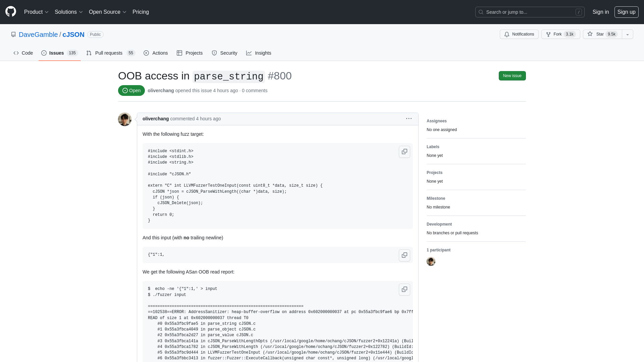Click the Fork repository icon
Image resolution: width=644 pixels, height=362 pixels.
click(548, 34)
